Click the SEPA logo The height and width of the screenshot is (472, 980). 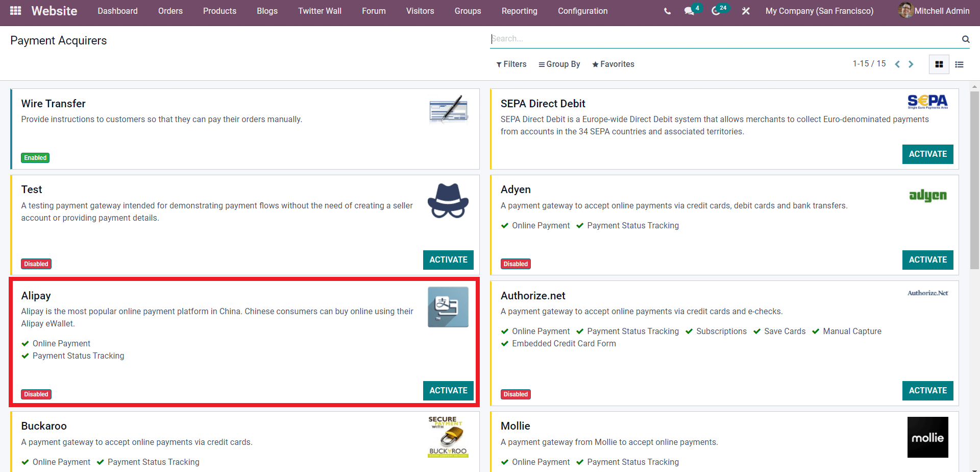pos(927,102)
